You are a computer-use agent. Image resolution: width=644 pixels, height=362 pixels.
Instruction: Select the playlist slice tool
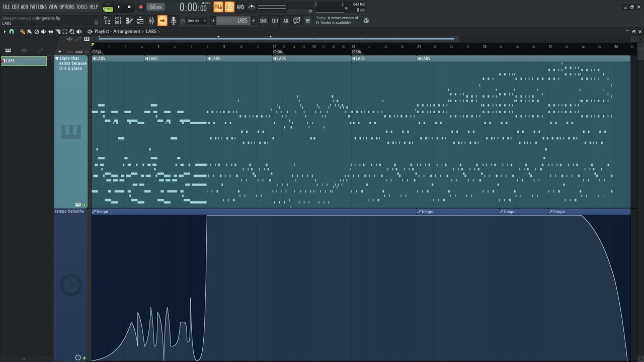(57, 32)
